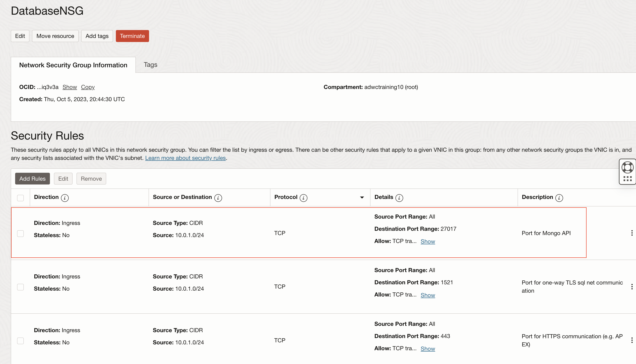
Task: Open Learn more about security rules link
Action: pyautogui.click(x=186, y=158)
